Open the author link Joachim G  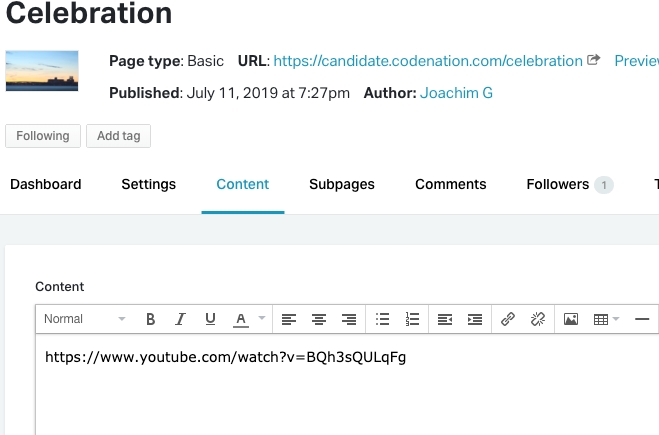[x=456, y=93]
